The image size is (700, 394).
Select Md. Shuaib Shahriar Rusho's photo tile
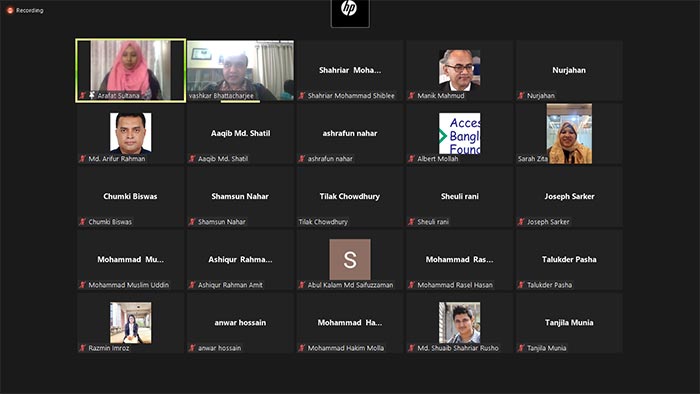pos(460,323)
